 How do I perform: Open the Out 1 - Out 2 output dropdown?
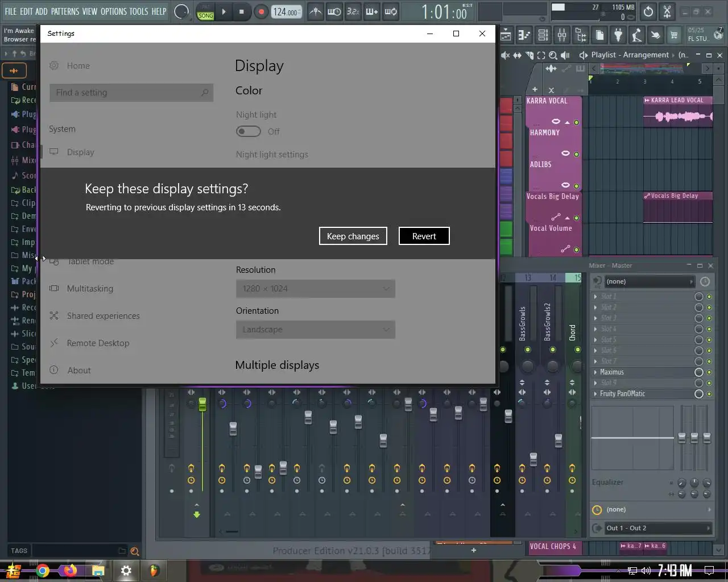pyautogui.click(x=657, y=528)
